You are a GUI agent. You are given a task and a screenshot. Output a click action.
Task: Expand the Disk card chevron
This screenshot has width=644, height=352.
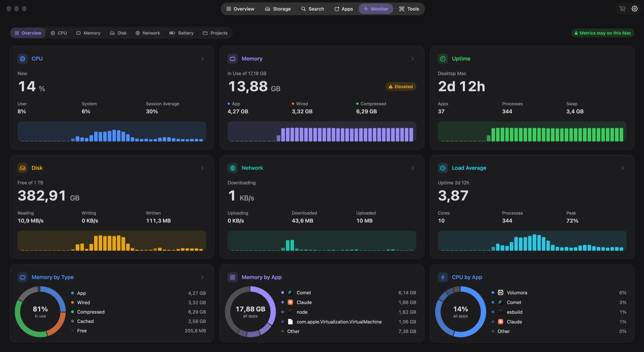pyautogui.click(x=203, y=168)
